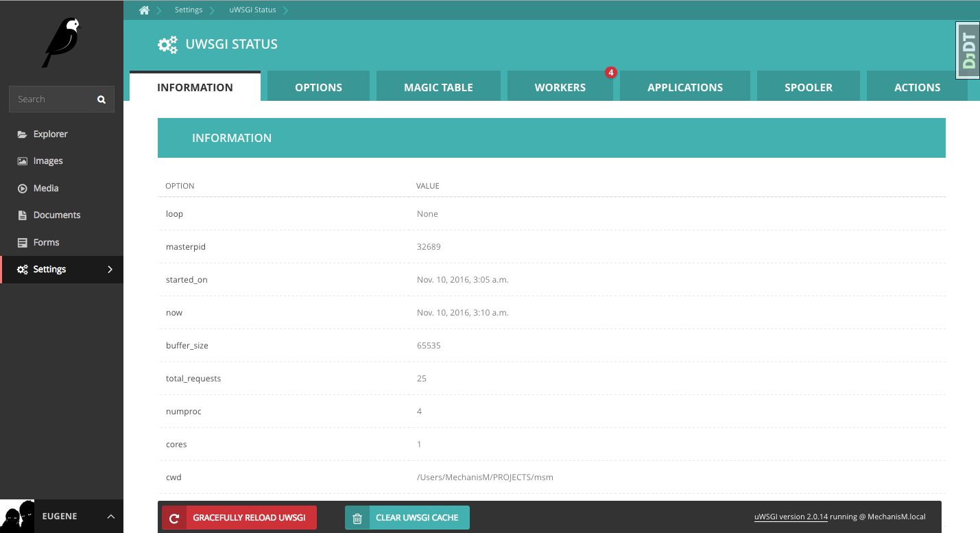980x533 pixels.
Task: Open Documents in the sidebar
Action: [56, 215]
